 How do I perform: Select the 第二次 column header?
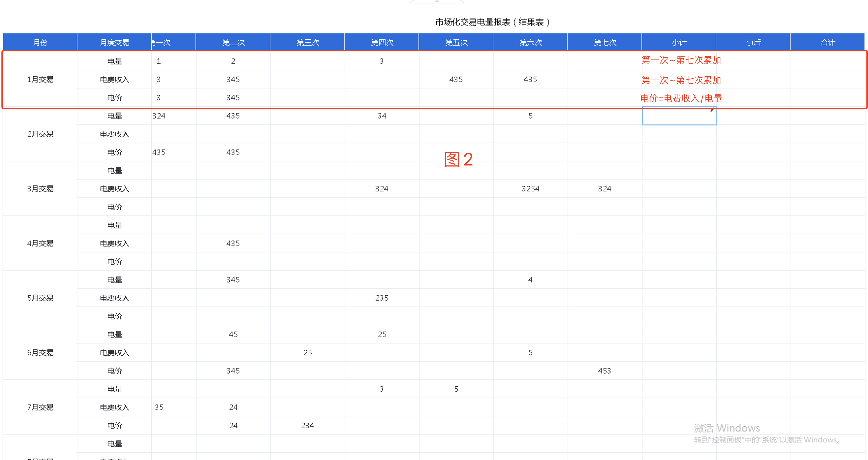tap(233, 42)
